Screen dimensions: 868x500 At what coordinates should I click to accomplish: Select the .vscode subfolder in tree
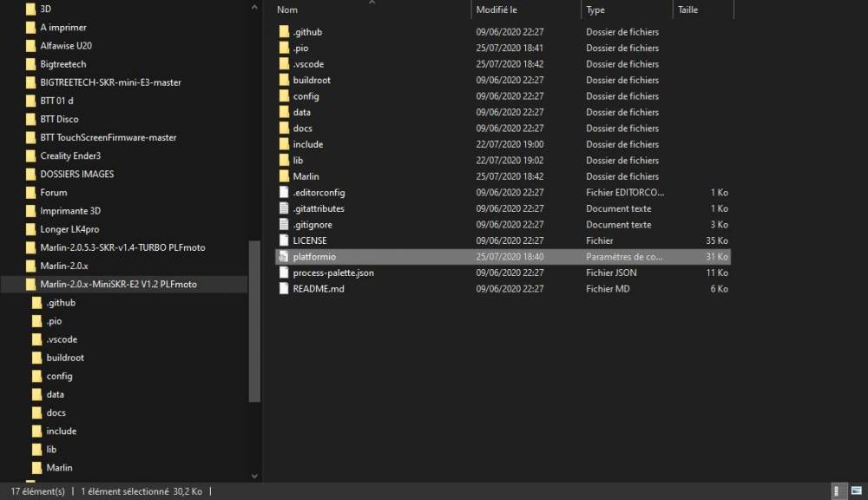click(62, 339)
